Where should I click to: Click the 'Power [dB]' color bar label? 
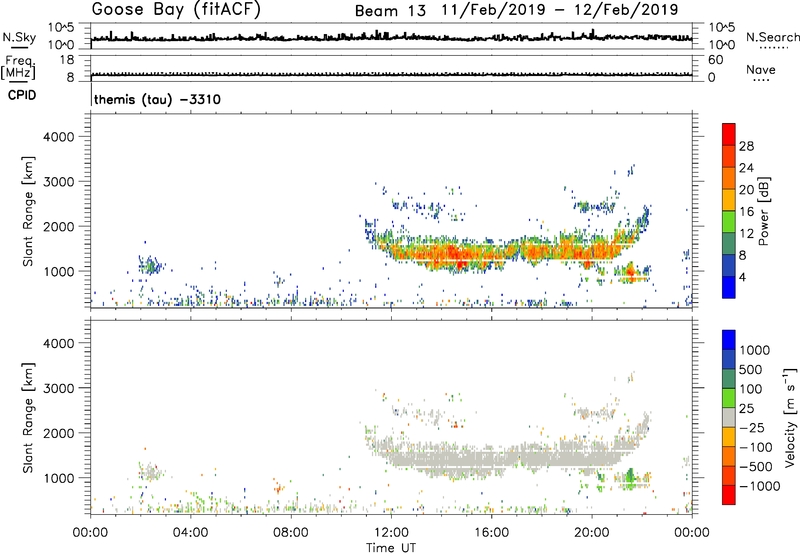(763, 211)
